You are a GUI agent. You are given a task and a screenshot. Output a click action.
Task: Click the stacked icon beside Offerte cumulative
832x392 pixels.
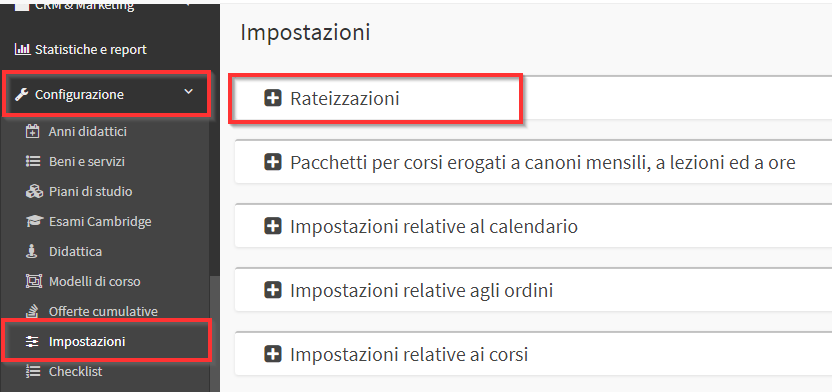click(x=32, y=311)
